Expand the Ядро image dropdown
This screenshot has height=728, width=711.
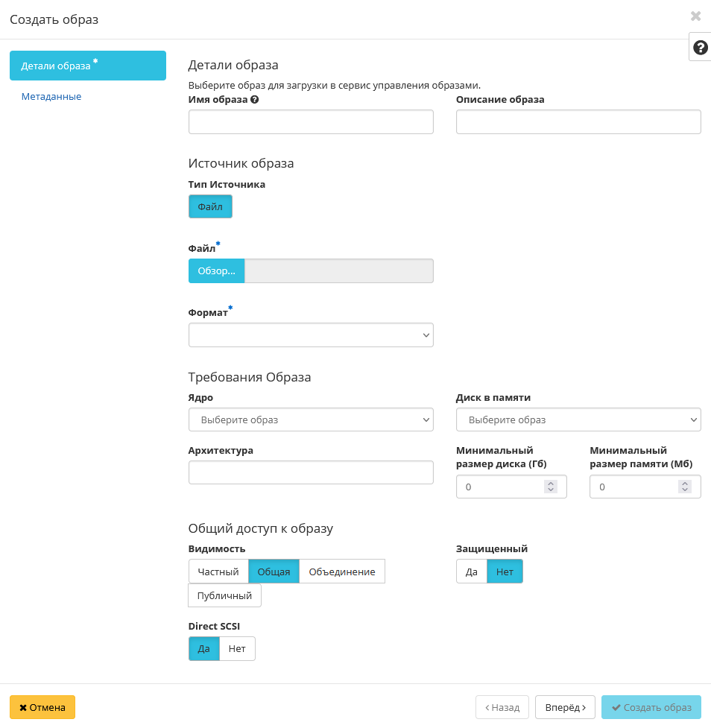pyautogui.click(x=311, y=420)
